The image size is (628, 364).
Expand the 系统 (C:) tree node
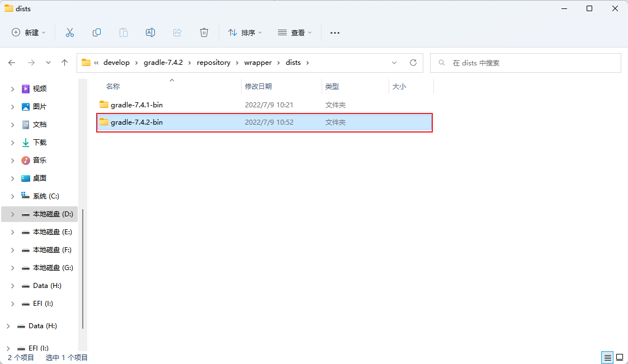(x=12, y=196)
